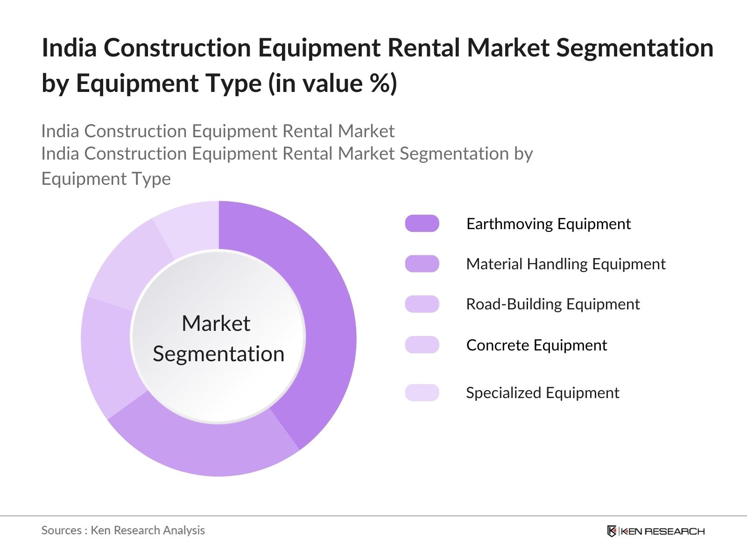This screenshot has width=747, height=560.
Task: Select the Concrete Equipment legend label
Action: 536,346
